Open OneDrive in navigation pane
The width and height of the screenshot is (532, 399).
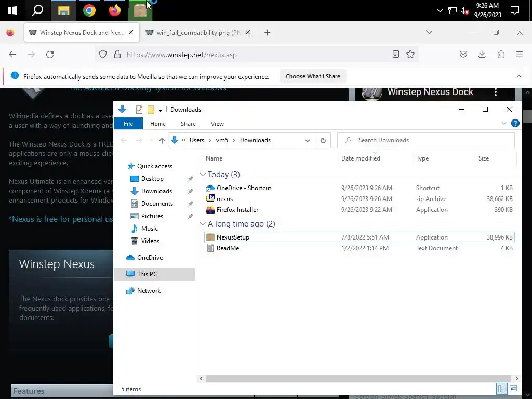tap(150, 258)
